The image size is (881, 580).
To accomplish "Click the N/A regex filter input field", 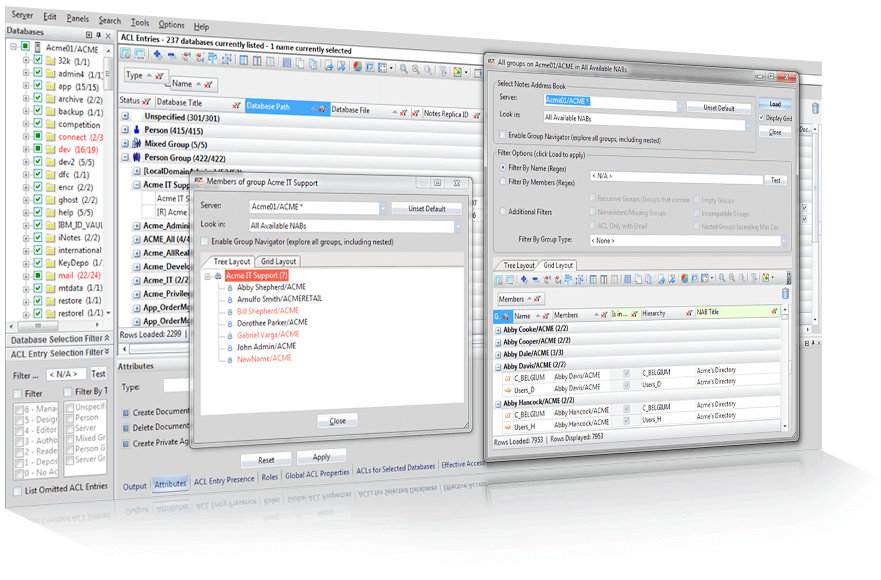I will [676, 178].
